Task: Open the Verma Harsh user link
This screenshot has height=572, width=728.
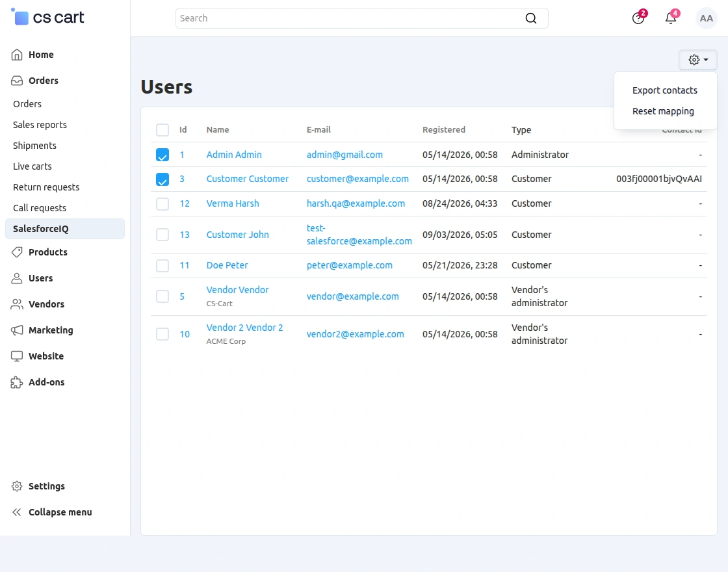Action: pyautogui.click(x=233, y=203)
